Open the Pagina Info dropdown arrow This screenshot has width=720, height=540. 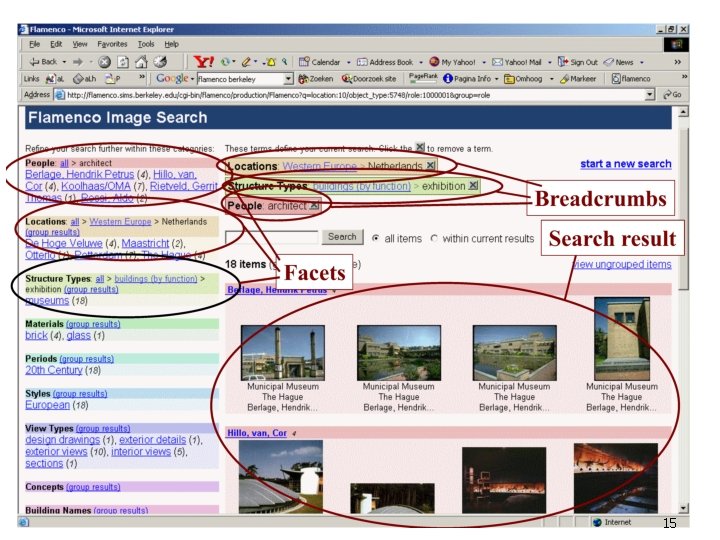(x=496, y=79)
